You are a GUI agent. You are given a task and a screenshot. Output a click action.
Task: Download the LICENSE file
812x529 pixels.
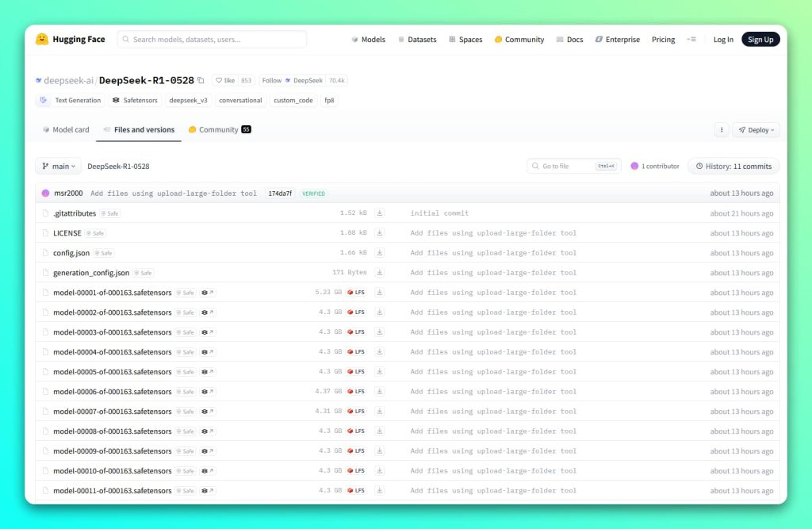click(x=380, y=233)
